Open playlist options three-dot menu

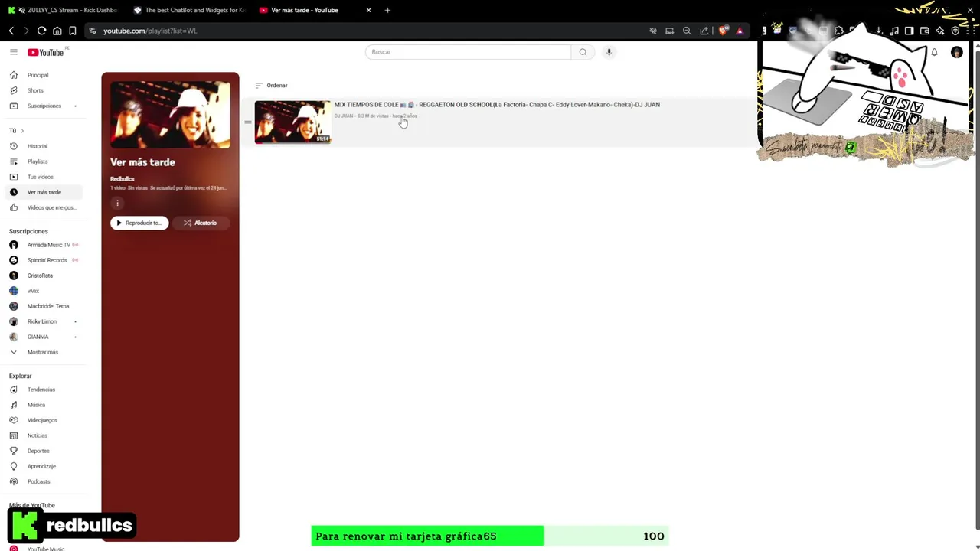click(x=117, y=203)
